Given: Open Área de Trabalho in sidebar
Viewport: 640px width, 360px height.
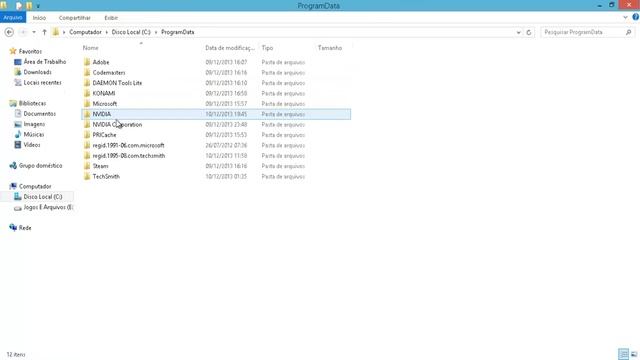Looking at the screenshot, I should [x=44, y=62].
